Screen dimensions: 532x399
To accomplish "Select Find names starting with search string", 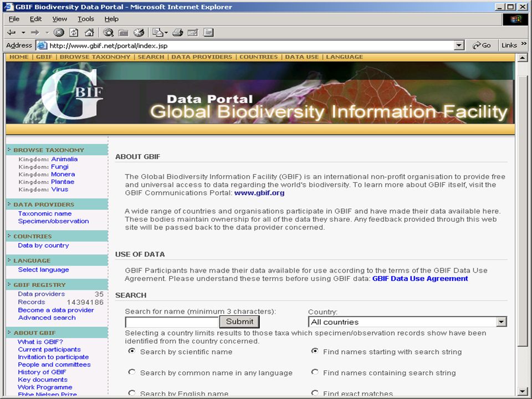I will [x=315, y=351].
